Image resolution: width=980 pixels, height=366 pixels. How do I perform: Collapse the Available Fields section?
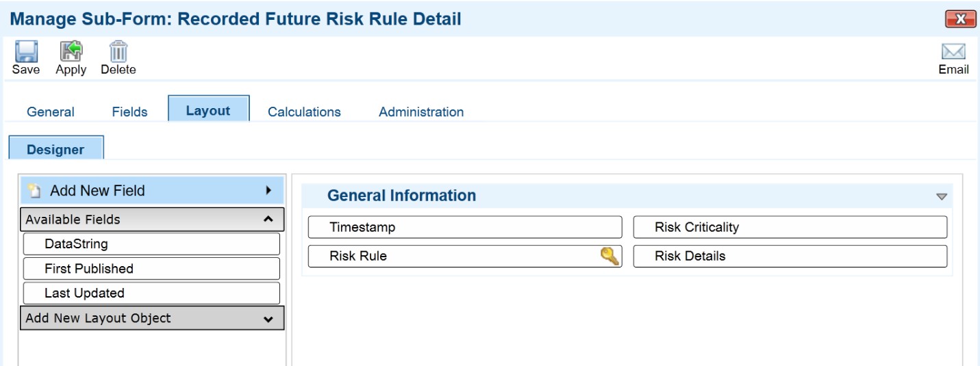(x=268, y=220)
